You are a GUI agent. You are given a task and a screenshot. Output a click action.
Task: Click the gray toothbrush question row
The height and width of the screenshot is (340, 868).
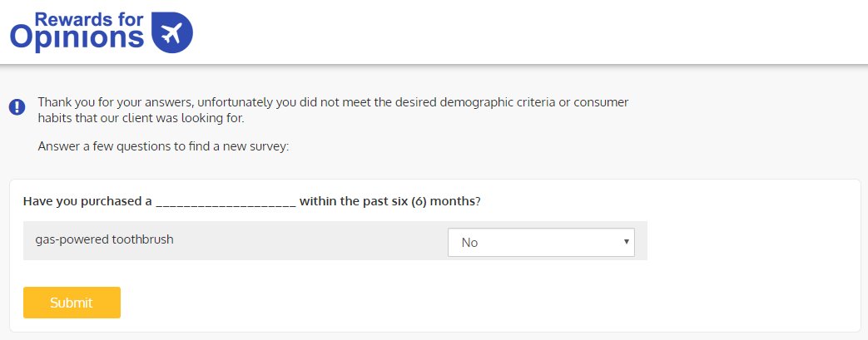(x=335, y=240)
